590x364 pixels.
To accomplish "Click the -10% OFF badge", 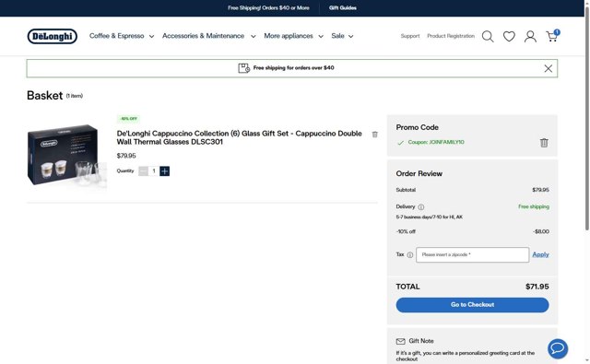I will (x=128, y=119).
